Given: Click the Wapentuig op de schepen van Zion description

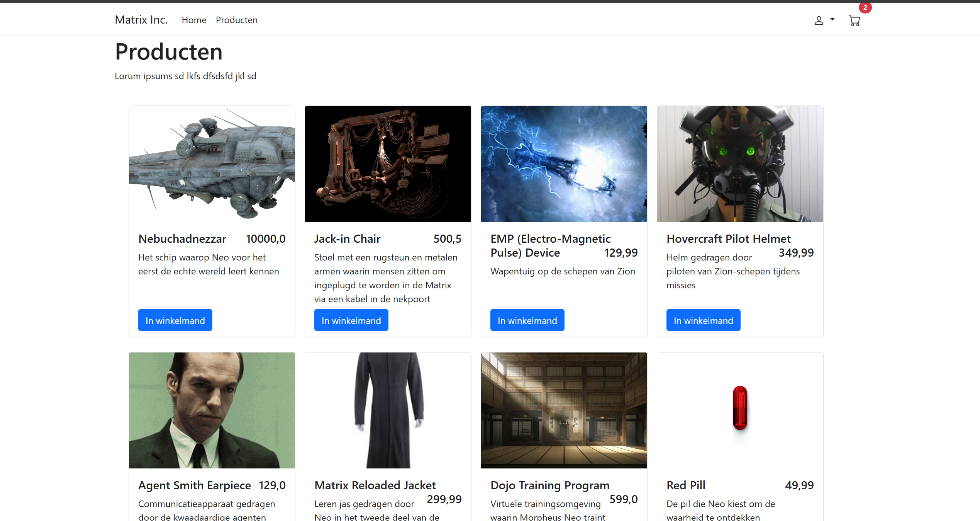Looking at the screenshot, I should coord(563,271).
